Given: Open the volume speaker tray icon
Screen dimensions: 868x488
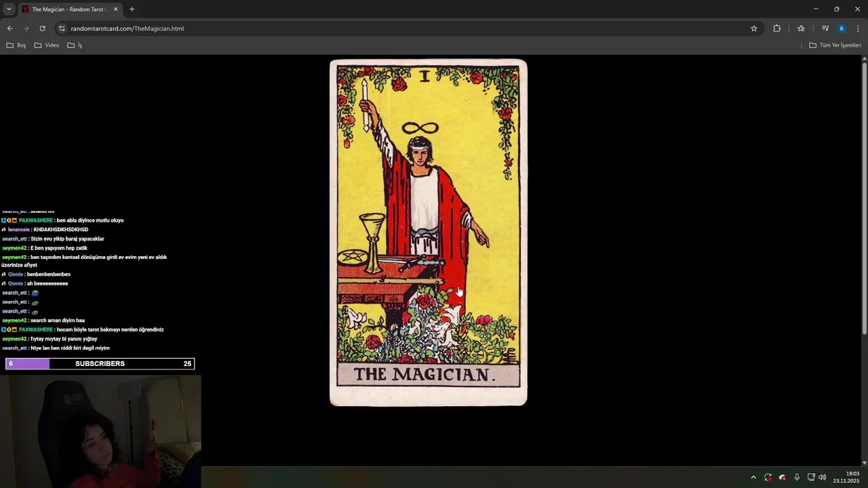Looking at the screenshot, I should pyautogui.click(x=823, y=477).
